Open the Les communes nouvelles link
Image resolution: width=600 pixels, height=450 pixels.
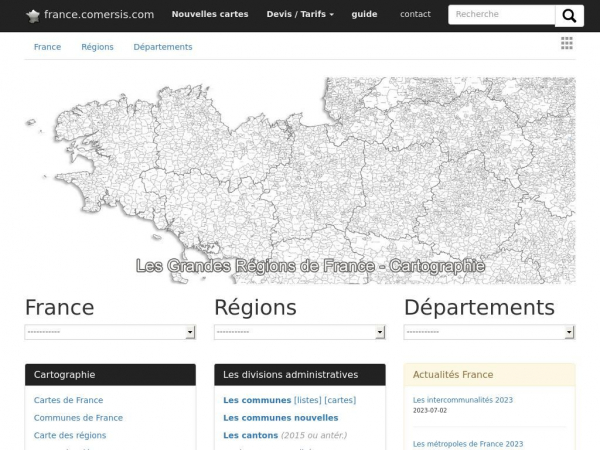(x=281, y=418)
